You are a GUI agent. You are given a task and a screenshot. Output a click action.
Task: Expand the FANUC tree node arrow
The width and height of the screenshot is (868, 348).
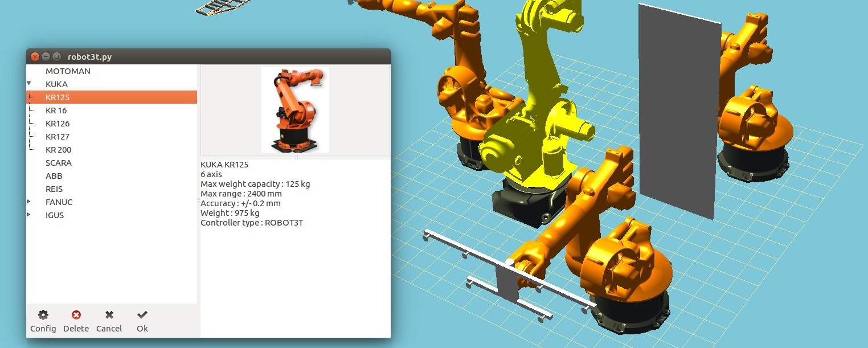(x=29, y=202)
